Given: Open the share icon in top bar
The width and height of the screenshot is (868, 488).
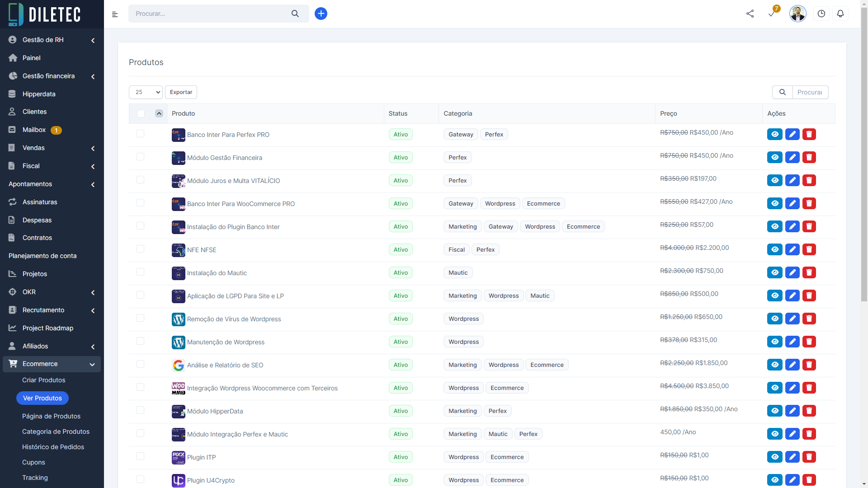Looking at the screenshot, I should point(750,14).
